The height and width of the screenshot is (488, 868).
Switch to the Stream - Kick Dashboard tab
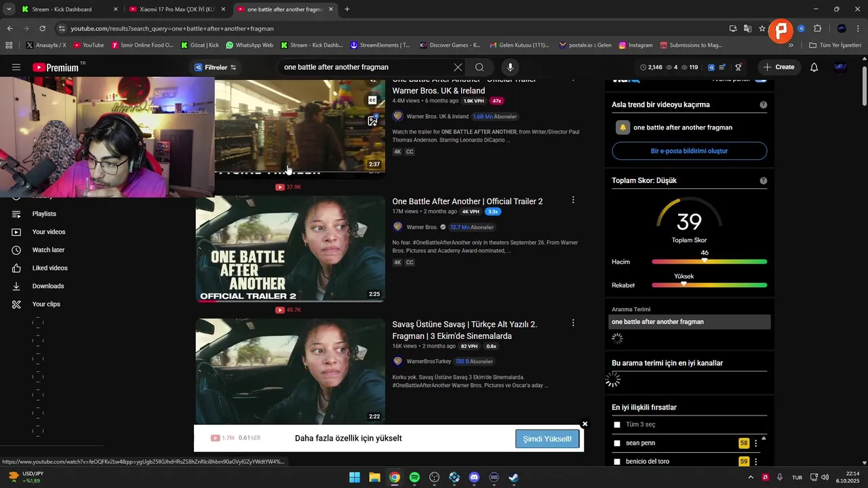pos(68,9)
